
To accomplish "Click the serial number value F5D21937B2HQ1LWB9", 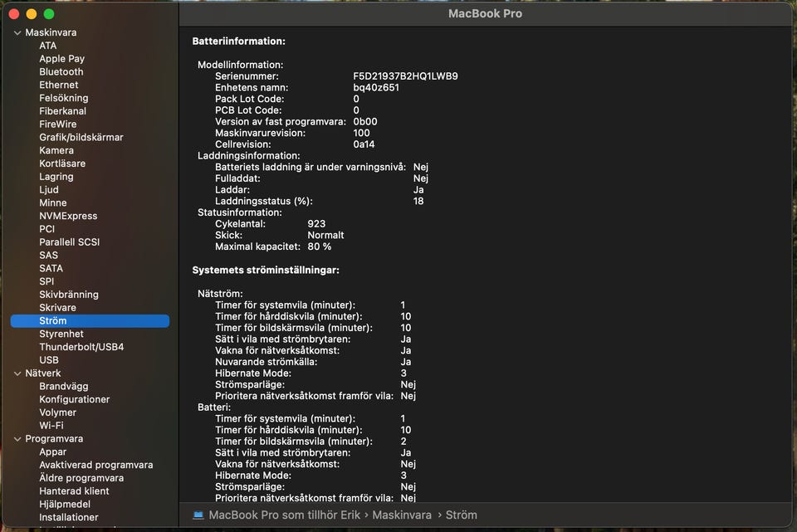I will [405, 76].
